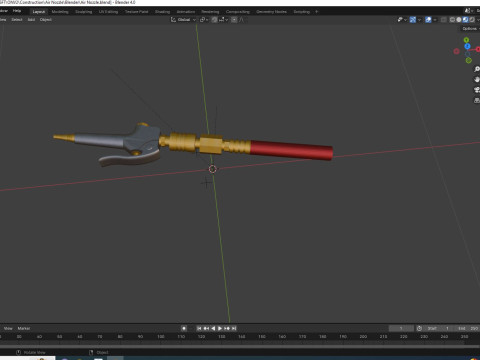Jump to previous keyframe

point(206,328)
